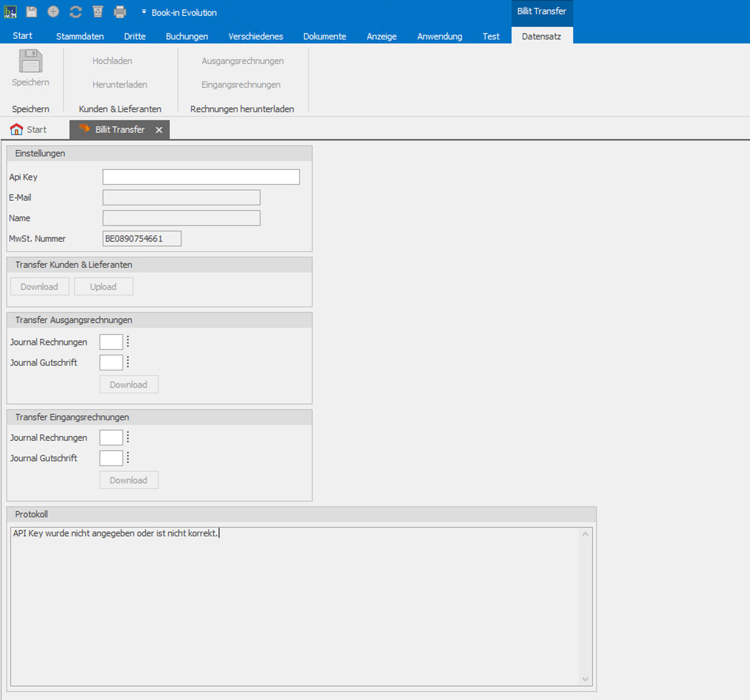Click the Billit Transfer tab icon
750x700 pixels.
(x=85, y=129)
